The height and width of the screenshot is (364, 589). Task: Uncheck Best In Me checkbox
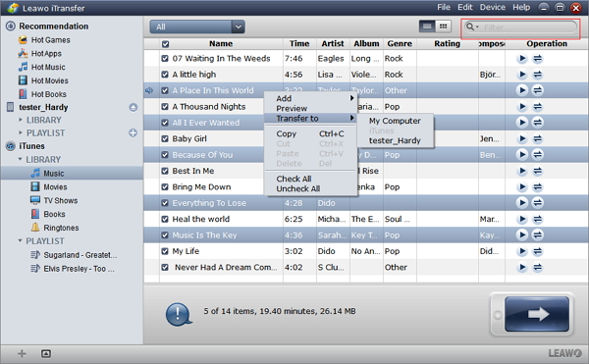165,171
